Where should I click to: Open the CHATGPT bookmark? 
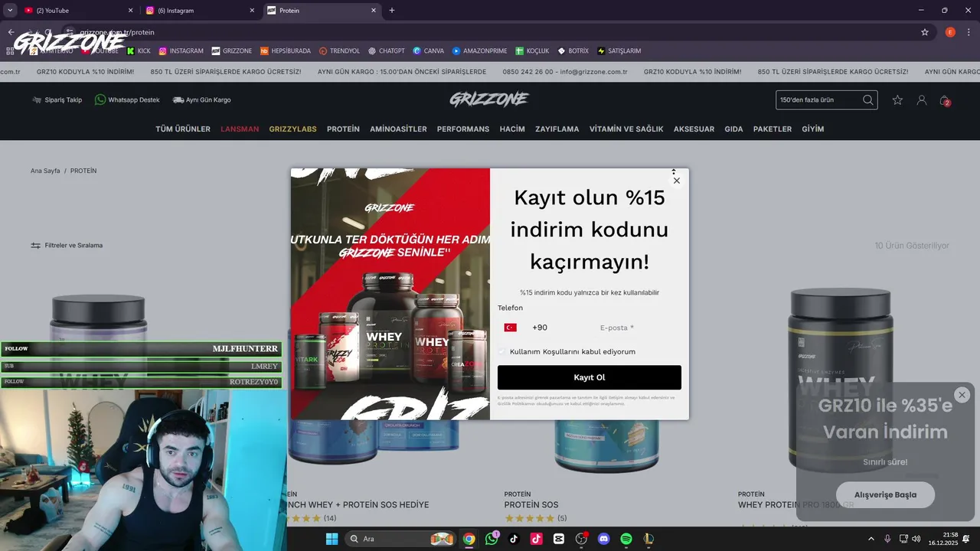(x=386, y=51)
